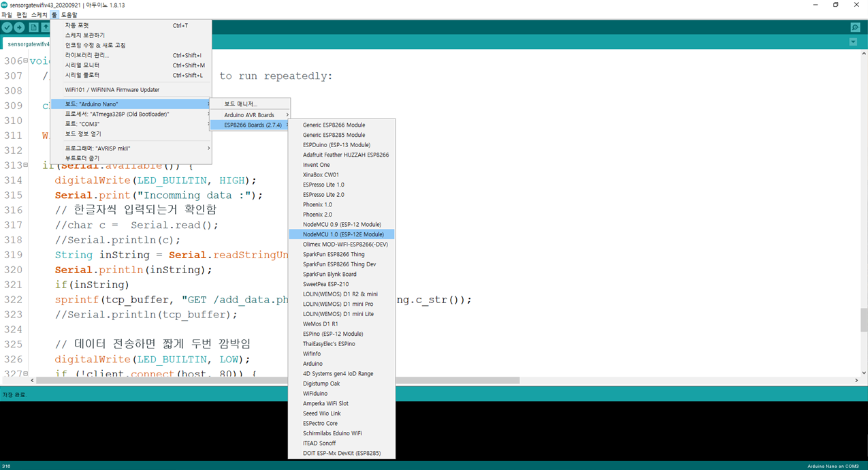Click the editor vertical scrollbar thumb
This screenshot has height=470, width=868.
pyautogui.click(x=864, y=320)
